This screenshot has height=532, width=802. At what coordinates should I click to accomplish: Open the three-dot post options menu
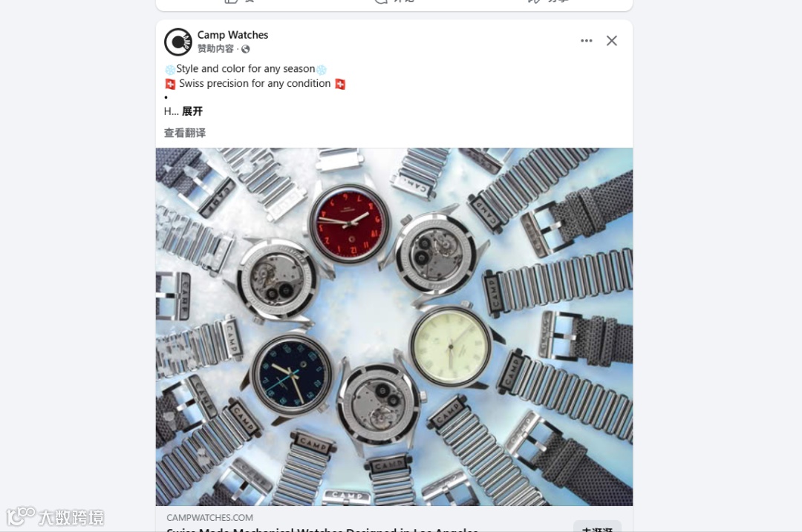(x=586, y=40)
